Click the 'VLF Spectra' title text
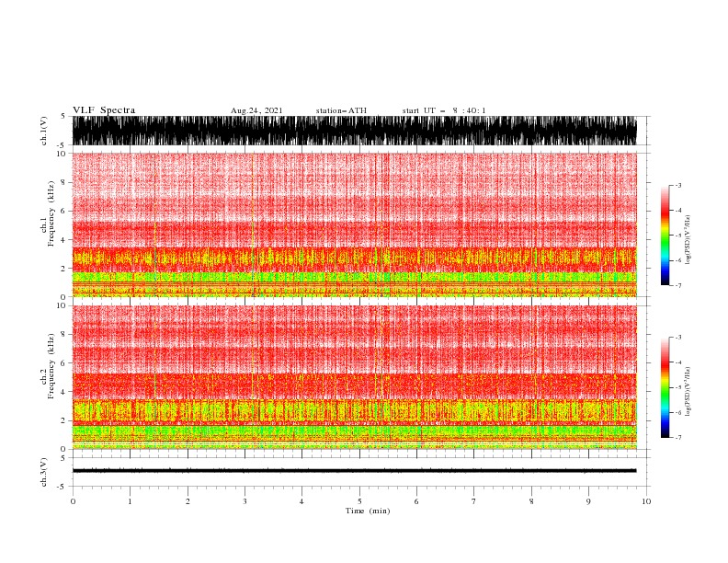Viewport: 728px width, 563px height. coord(104,110)
